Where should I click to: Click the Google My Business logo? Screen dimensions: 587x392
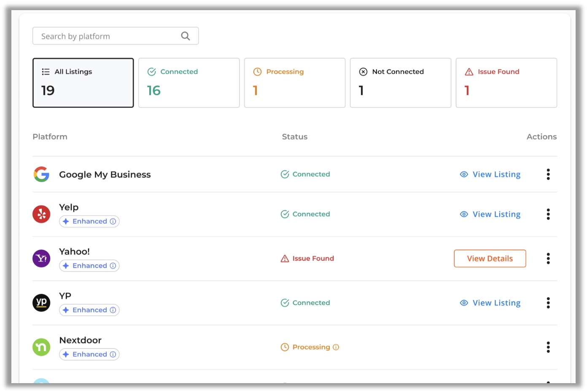pos(41,174)
